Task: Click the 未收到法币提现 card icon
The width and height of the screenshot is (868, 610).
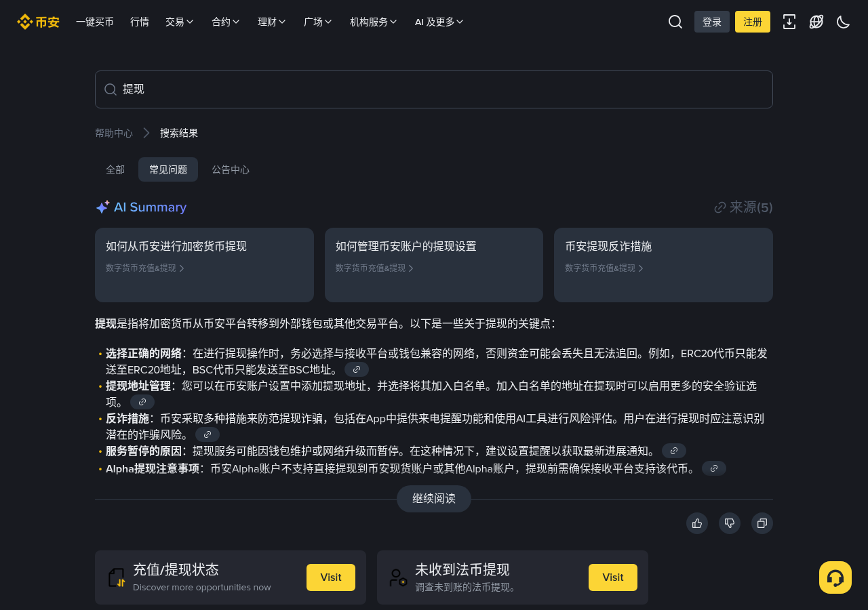Action: pos(399,577)
